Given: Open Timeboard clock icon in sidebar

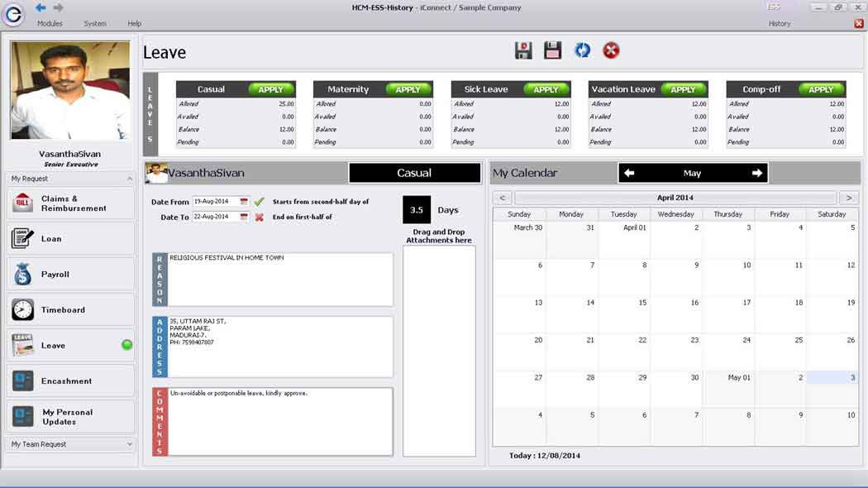Looking at the screenshot, I should [23, 309].
